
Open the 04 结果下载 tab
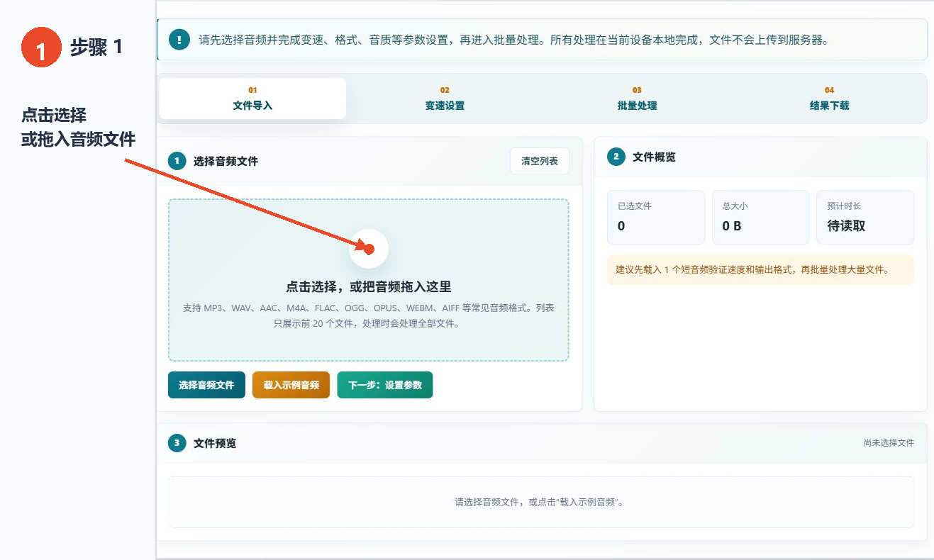click(829, 99)
